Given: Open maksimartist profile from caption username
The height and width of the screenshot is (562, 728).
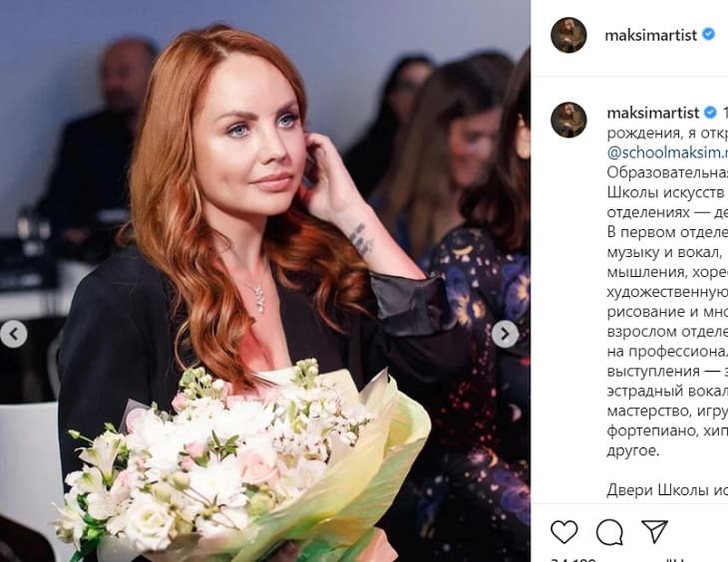Looking at the screenshot, I should point(652,113).
